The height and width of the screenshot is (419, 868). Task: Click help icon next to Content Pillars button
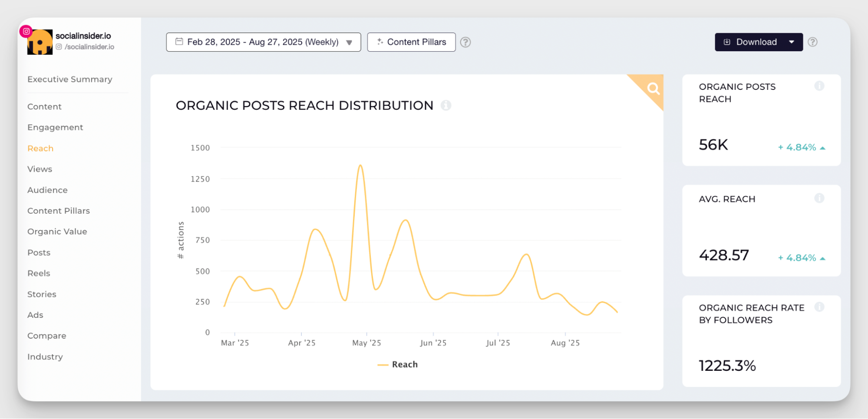(465, 42)
